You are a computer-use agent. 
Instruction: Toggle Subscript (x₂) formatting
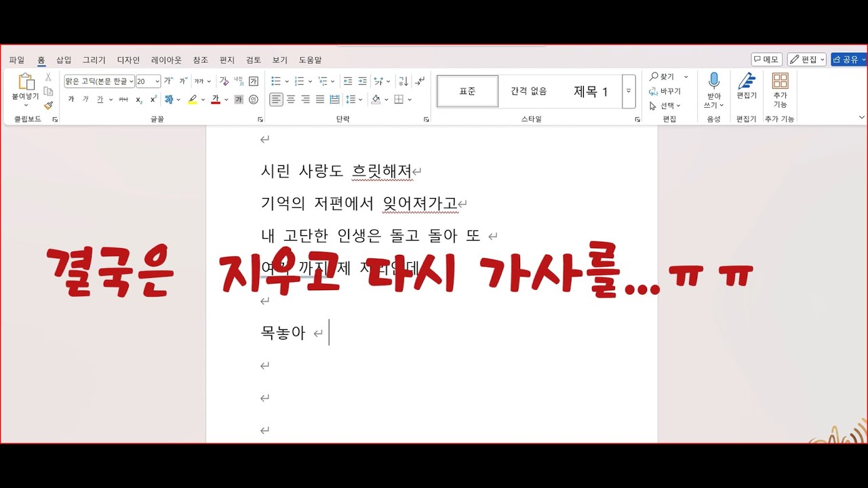139,100
